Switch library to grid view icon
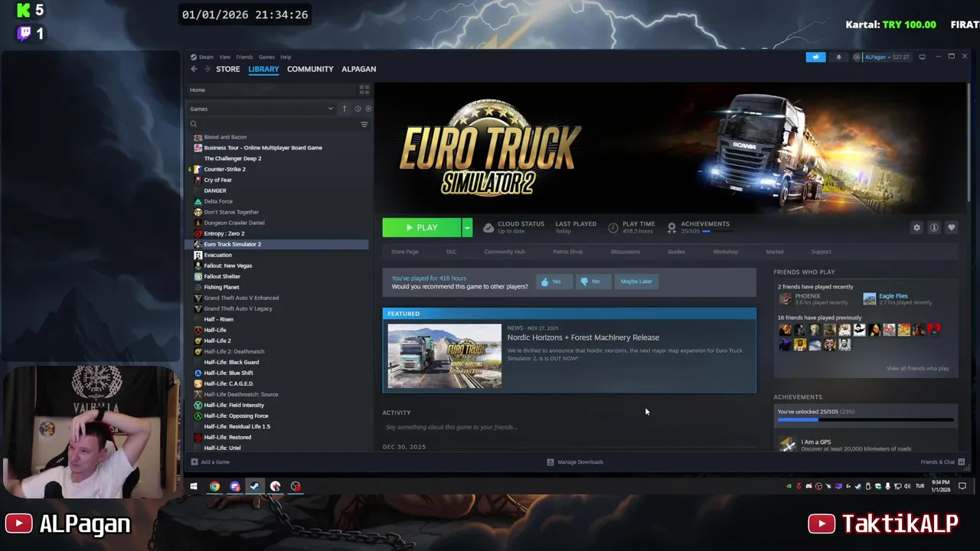Screen dimensions: 980x551 [364, 90]
